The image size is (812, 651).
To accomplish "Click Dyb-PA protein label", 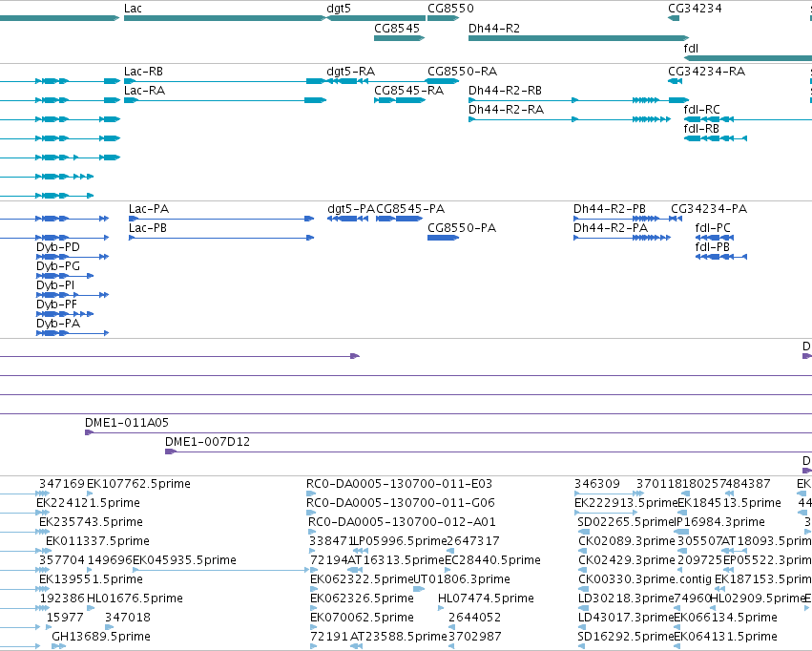I will click(x=58, y=324).
